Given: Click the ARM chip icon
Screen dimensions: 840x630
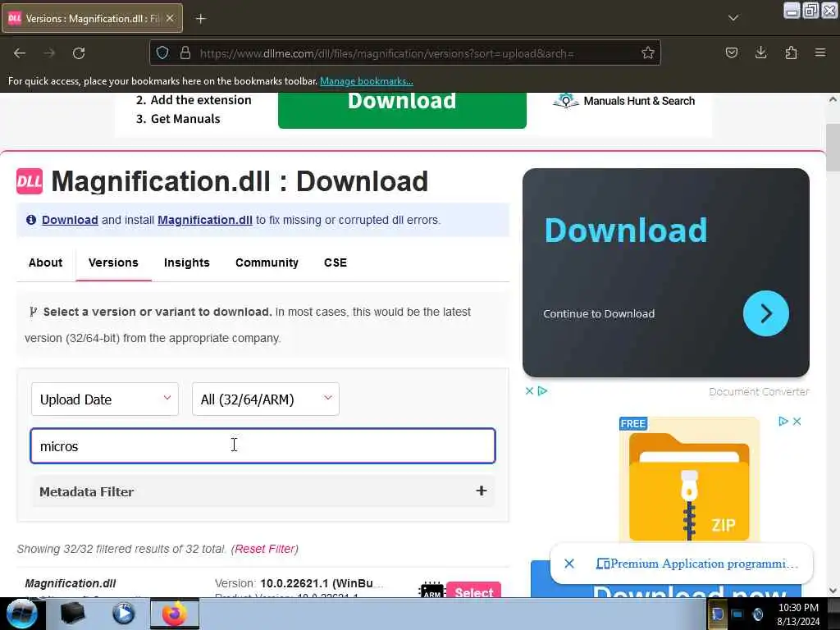Looking at the screenshot, I should [x=431, y=591].
